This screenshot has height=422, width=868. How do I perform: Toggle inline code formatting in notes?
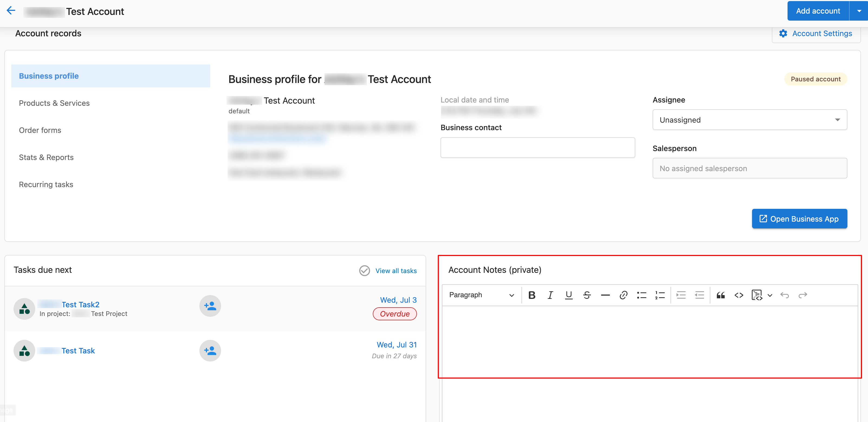pyautogui.click(x=739, y=295)
